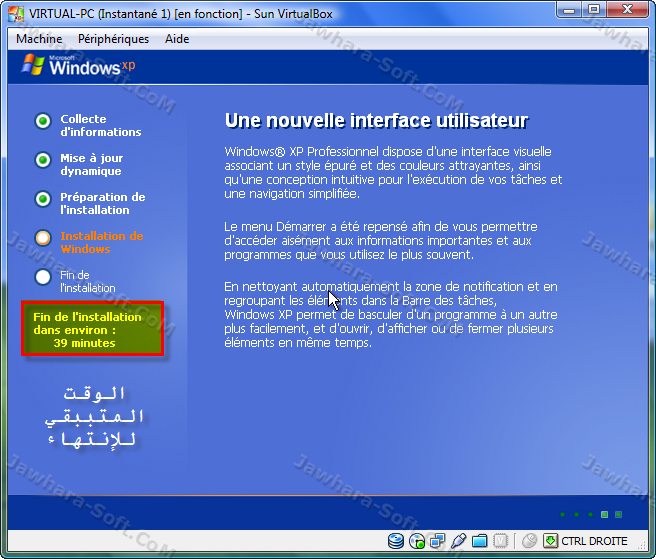Click the hard disk activity indicator icon

point(395,541)
